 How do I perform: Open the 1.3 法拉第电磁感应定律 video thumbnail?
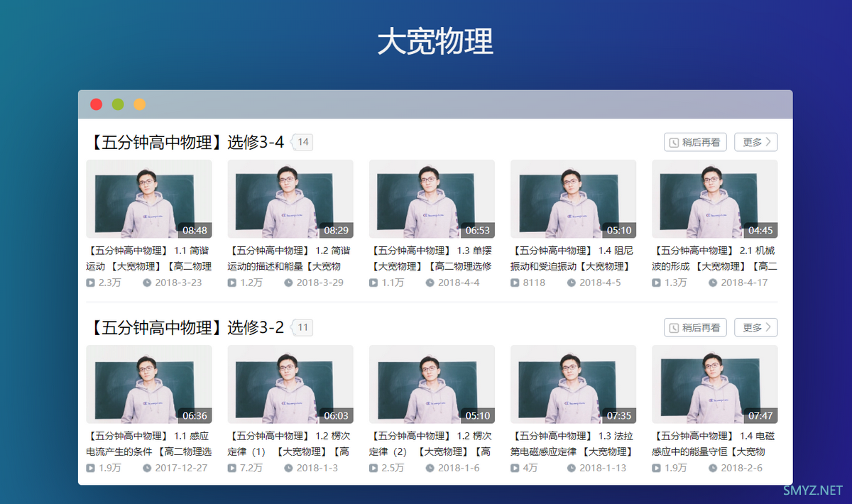[x=573, y=384]
